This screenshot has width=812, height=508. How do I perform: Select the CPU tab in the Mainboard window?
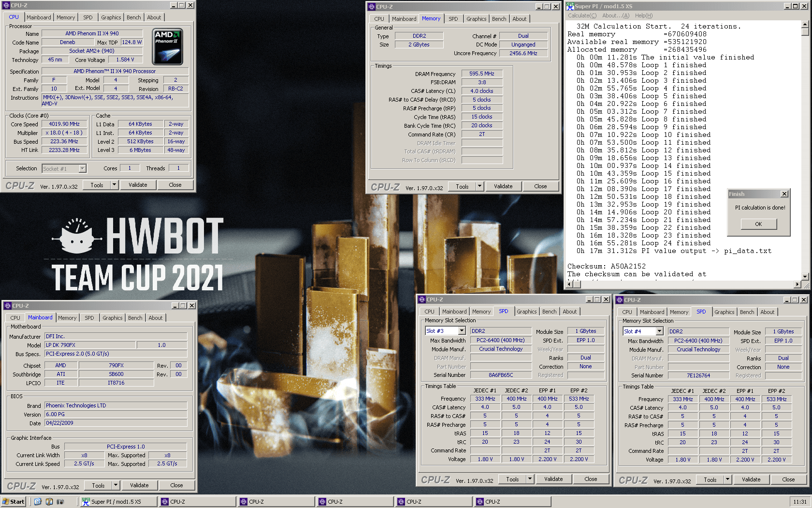click(x=15, y=318)
